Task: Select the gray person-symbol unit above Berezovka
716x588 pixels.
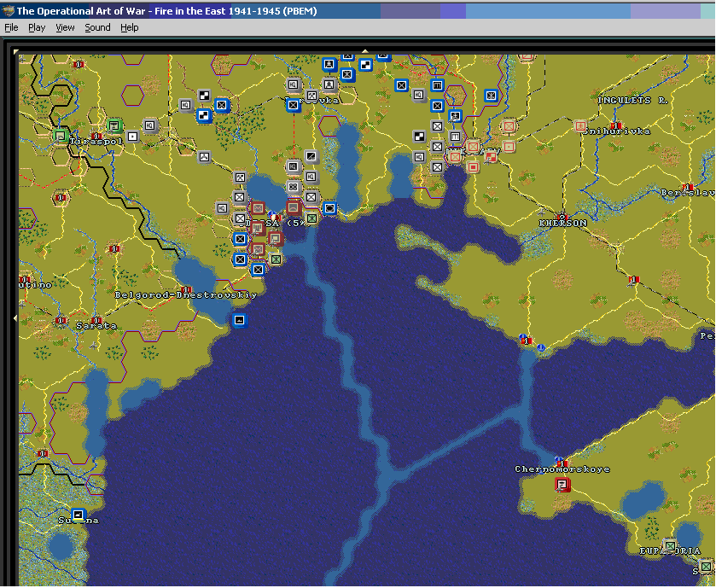Action: tap(329, 84)
